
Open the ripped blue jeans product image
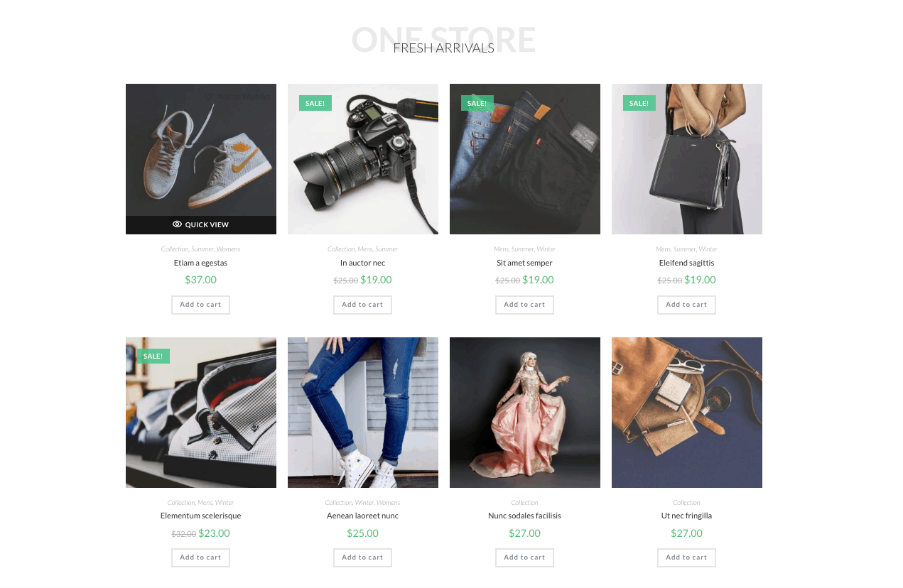(x=363, y=413)
